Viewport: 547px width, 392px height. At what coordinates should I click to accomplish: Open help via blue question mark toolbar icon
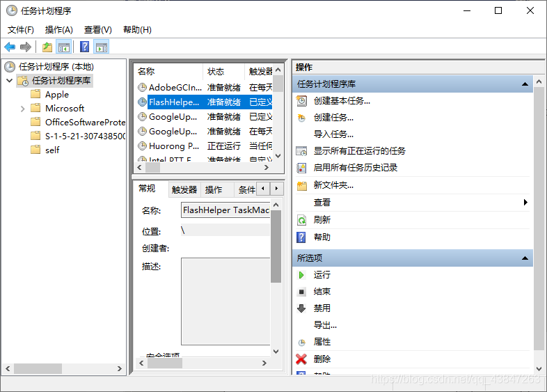coord(84,47)
